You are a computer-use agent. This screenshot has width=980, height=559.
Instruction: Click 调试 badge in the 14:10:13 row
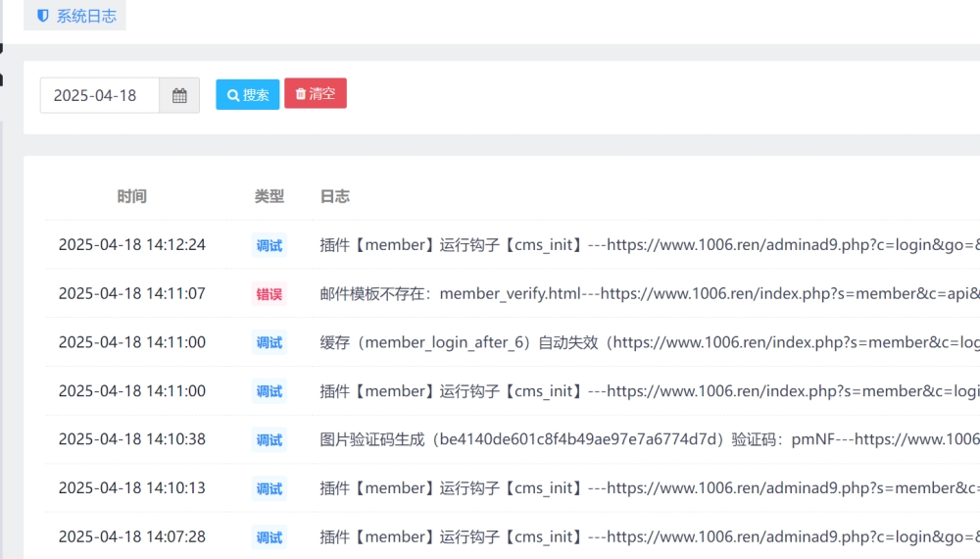pos(269,488)
